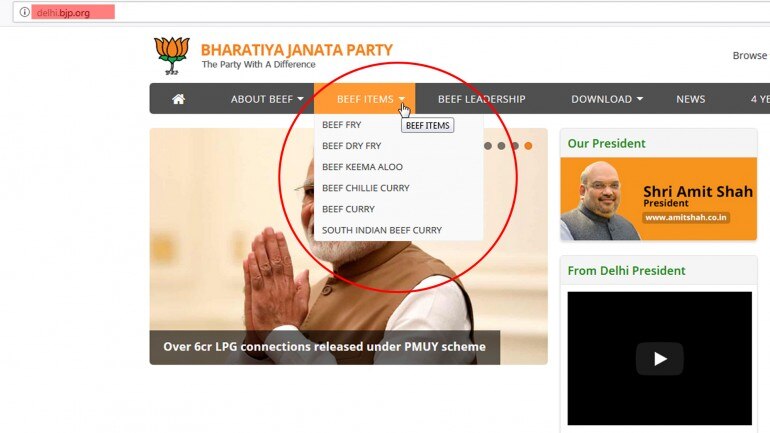Open the BEEF LEADERSHIP menu item

[481, 99]
